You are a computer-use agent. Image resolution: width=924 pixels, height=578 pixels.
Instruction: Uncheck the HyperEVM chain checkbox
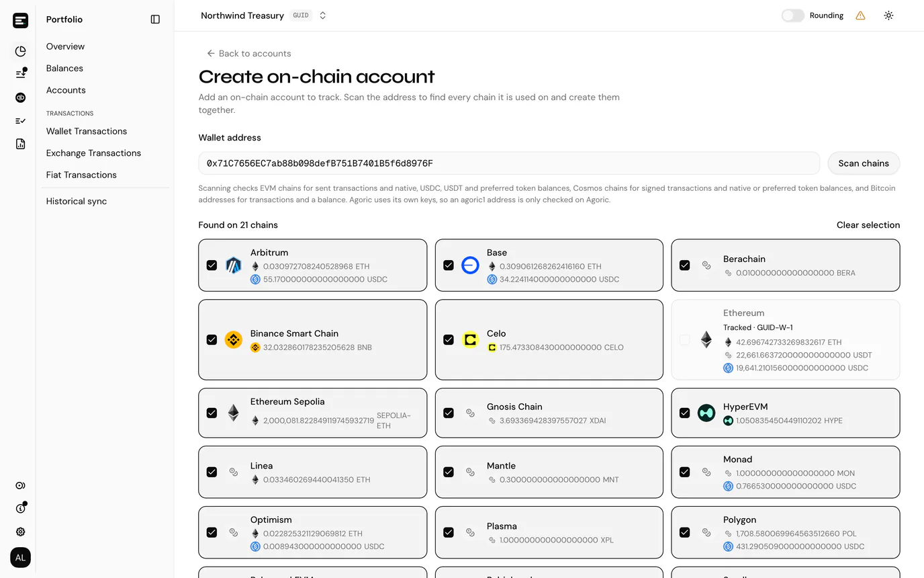click(685, 413)
